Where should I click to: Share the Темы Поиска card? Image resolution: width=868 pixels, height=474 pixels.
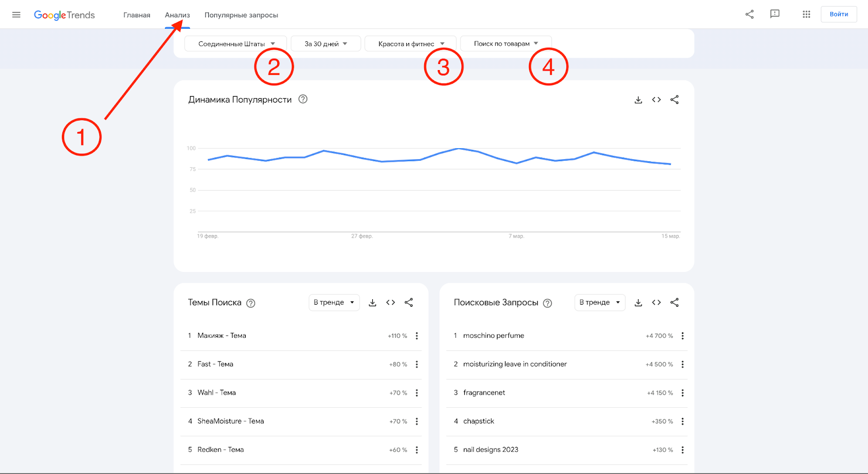[409, 302]
